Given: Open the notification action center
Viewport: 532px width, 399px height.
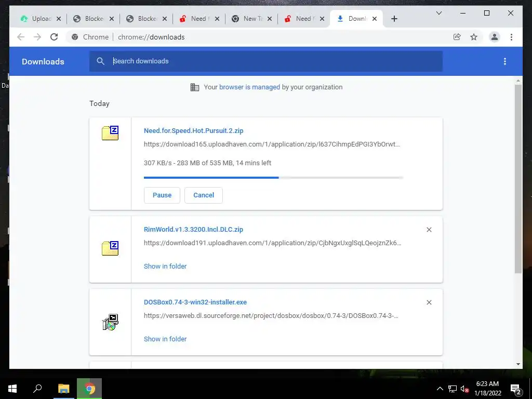Looking at the screenshot, I should [516, 389].
